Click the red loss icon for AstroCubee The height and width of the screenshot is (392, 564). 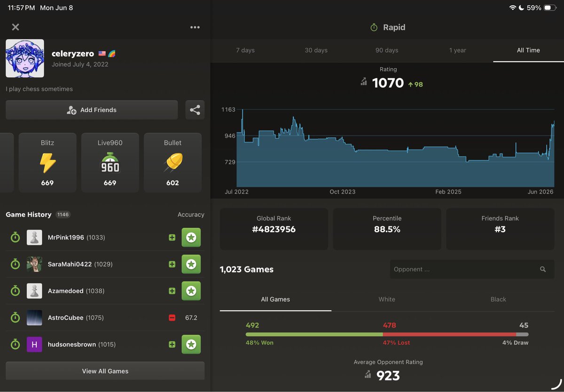(x=172, y=318)
